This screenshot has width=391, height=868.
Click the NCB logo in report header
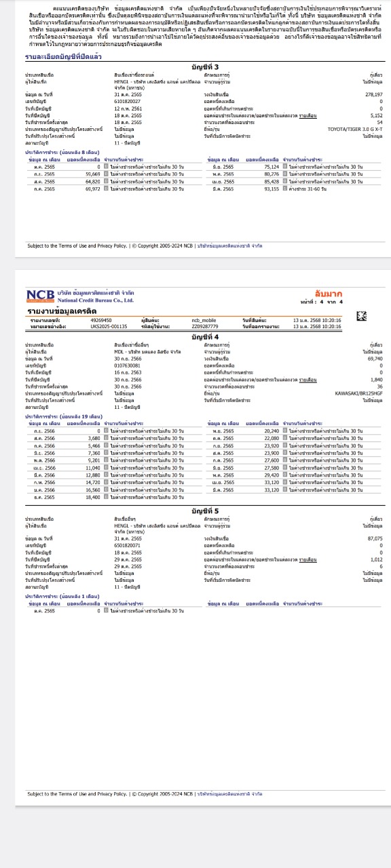[x=41, y=295]
